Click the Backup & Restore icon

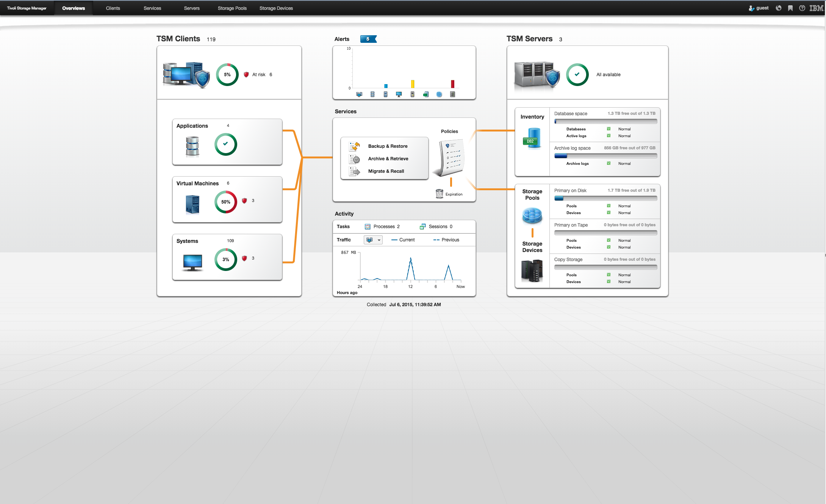354,146
